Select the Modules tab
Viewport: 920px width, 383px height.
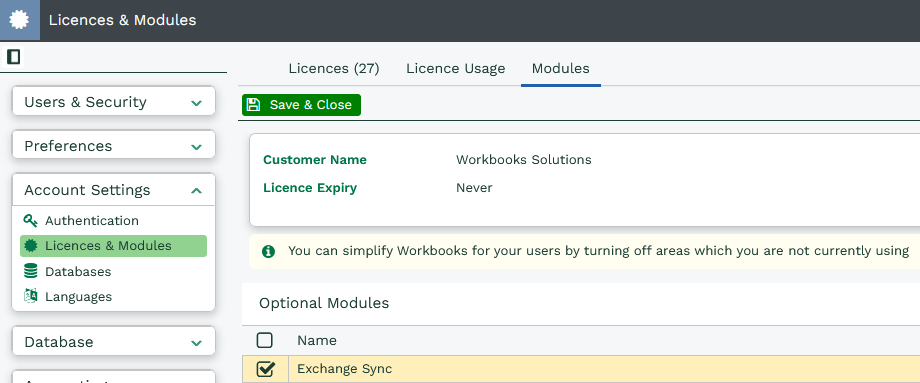(561, 69)
